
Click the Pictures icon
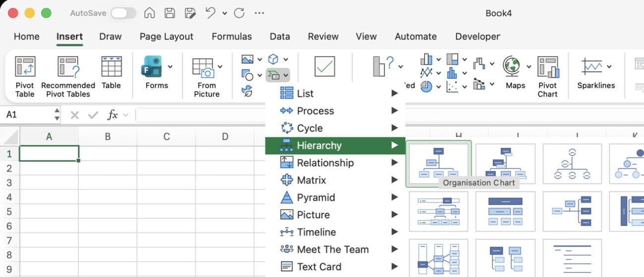[x=248, y=59]
